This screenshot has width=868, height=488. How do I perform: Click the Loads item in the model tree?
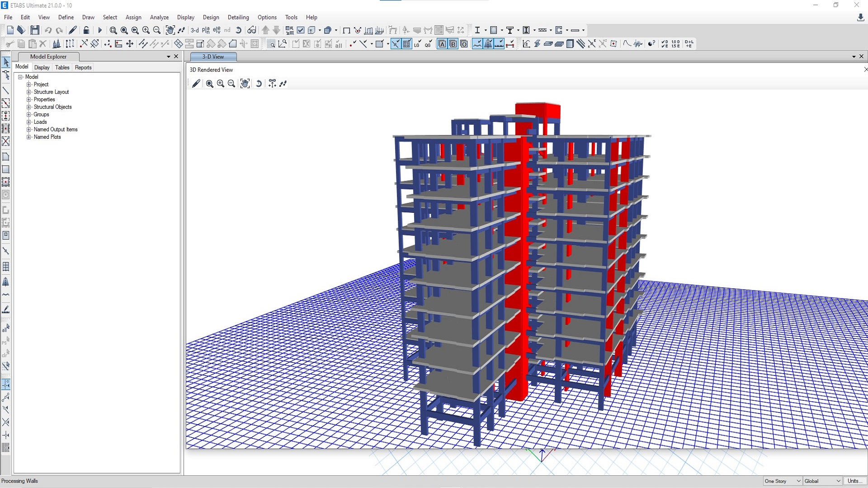pos(40,122)
